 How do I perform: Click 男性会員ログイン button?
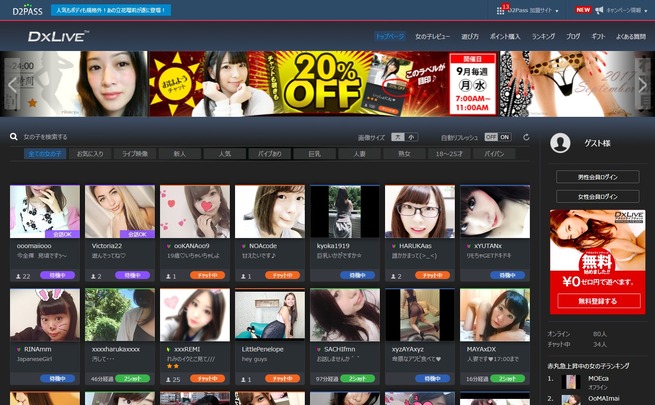(597, 177)
